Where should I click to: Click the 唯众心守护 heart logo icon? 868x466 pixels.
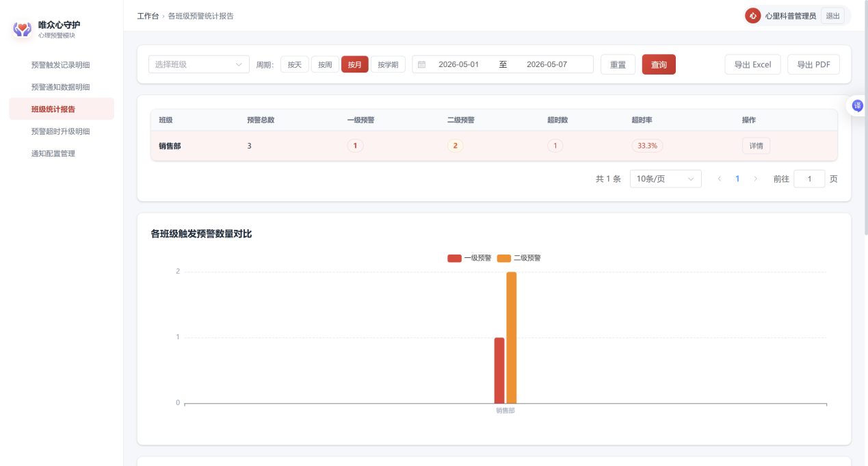(x=23, y=29)
